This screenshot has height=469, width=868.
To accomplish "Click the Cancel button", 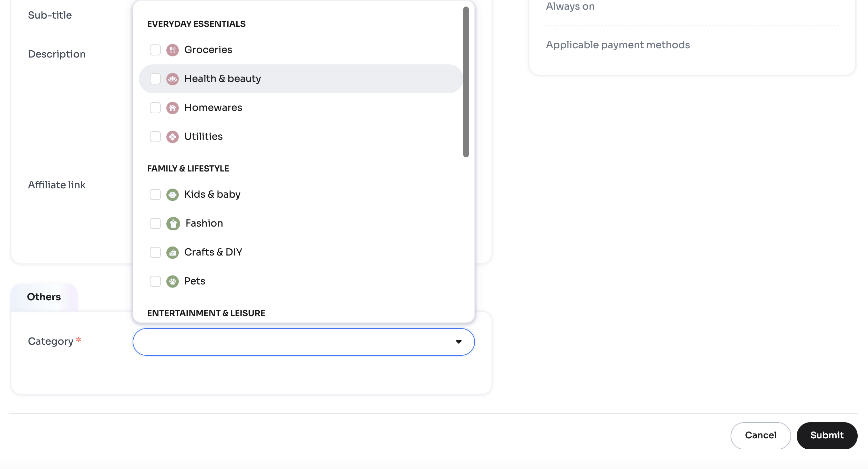I will click(760, 435).
